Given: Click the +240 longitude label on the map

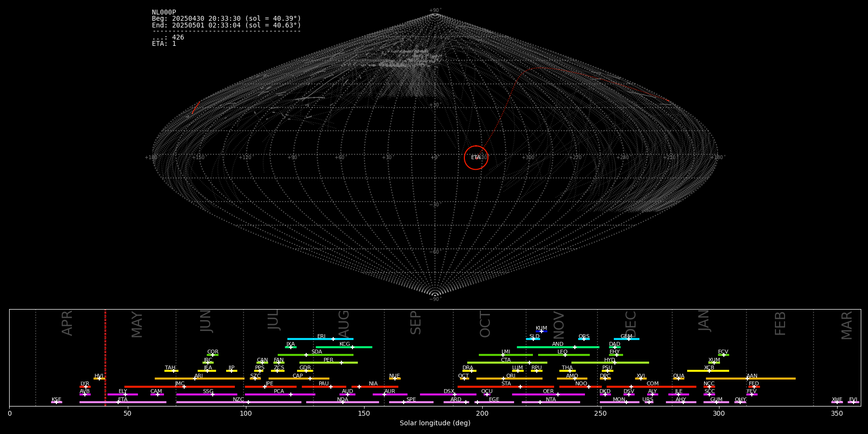Looking at the screenshot, I should click(623, 157).
